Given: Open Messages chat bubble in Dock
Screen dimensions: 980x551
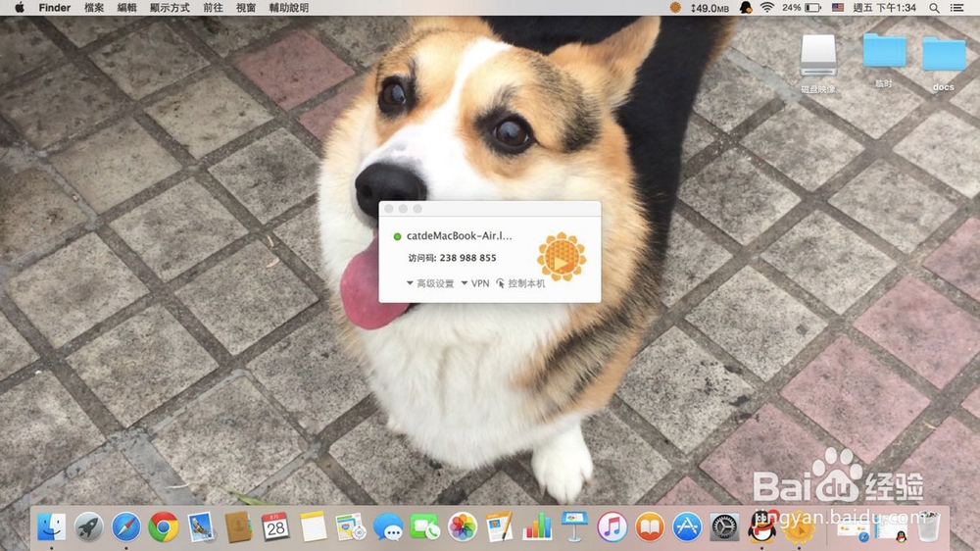Looking at the screenshot, I should tap(388, 526).
